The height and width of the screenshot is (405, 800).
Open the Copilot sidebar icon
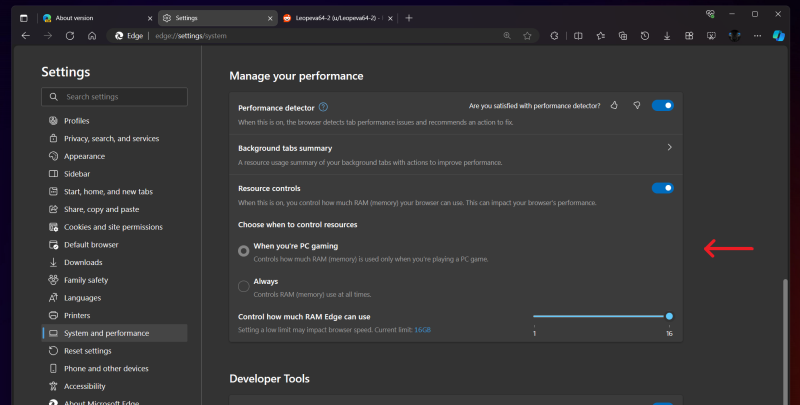(x=778, y=35)
